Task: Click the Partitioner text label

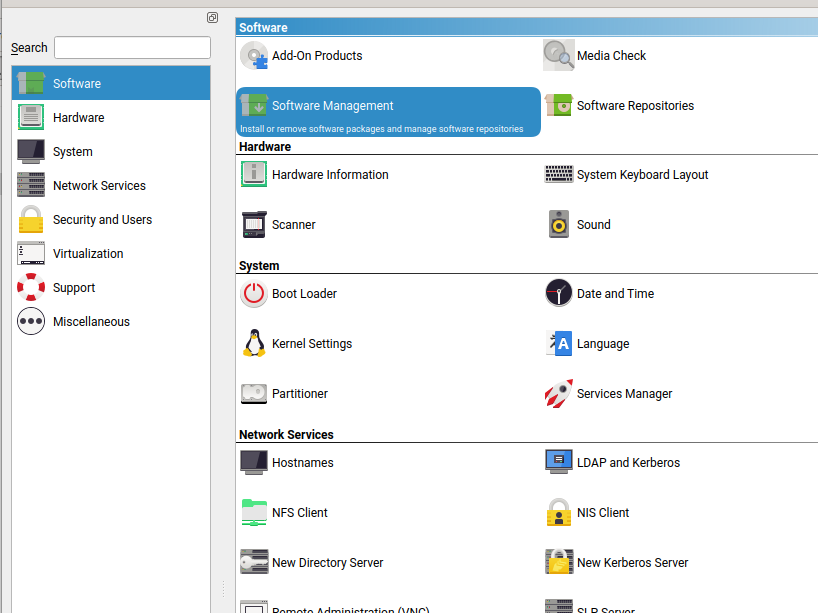Action: point(300,393)
